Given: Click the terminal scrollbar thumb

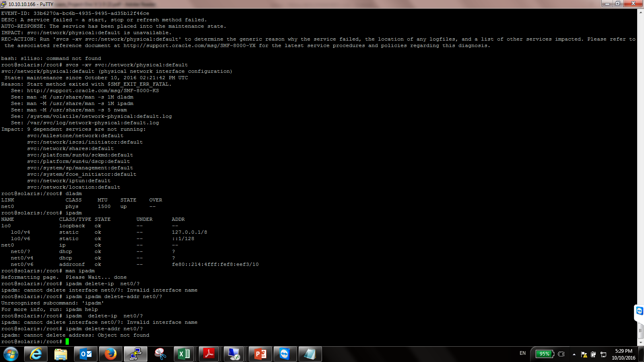Looking at the screenshot, I should [641, 331].
